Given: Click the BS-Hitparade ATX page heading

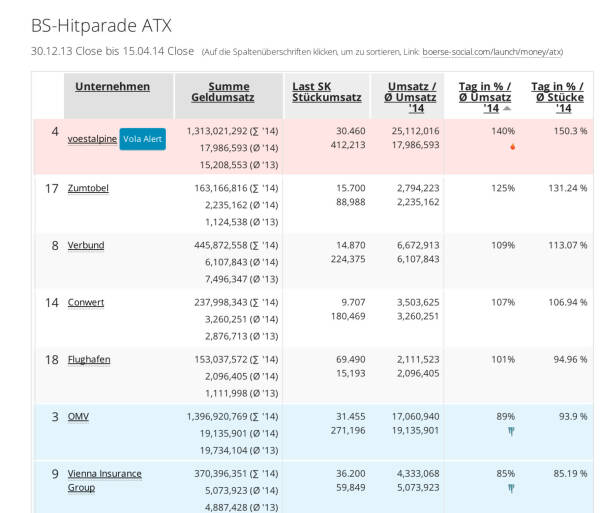Looking at the screenshot, I should point(101,24).
